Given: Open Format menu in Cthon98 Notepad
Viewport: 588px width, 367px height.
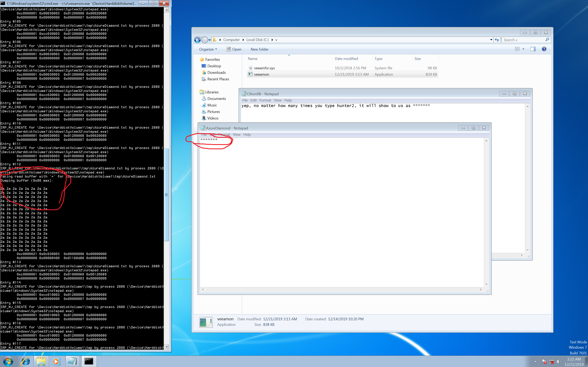Looking at the screenshot, I should 265,100.
